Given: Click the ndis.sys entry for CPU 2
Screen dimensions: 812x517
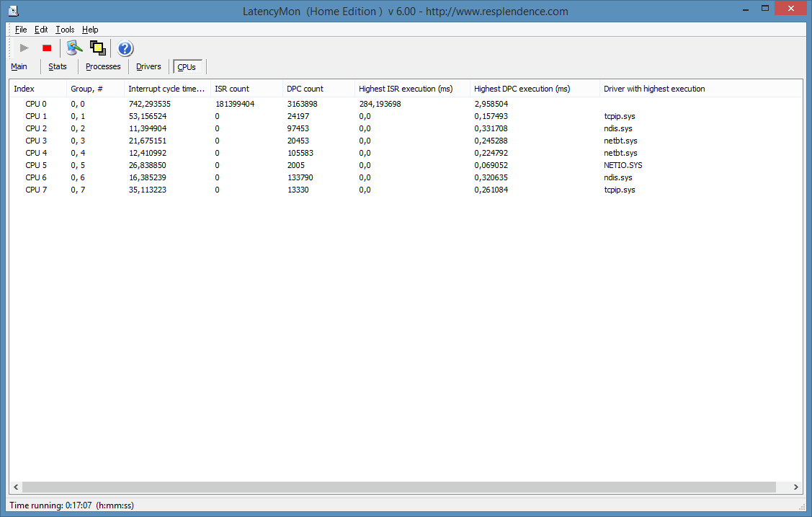Looking at the screenshot, I should point(617,128).
